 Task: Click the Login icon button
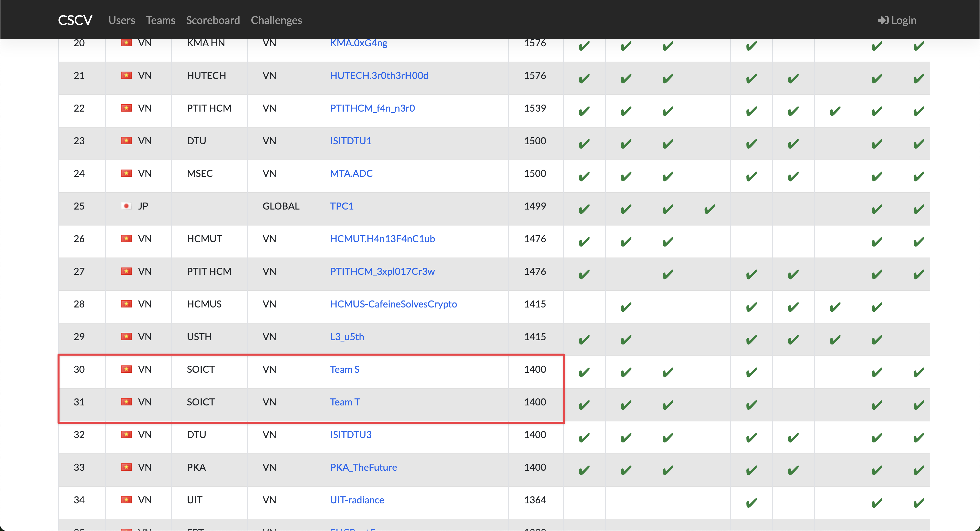point(883,20)
